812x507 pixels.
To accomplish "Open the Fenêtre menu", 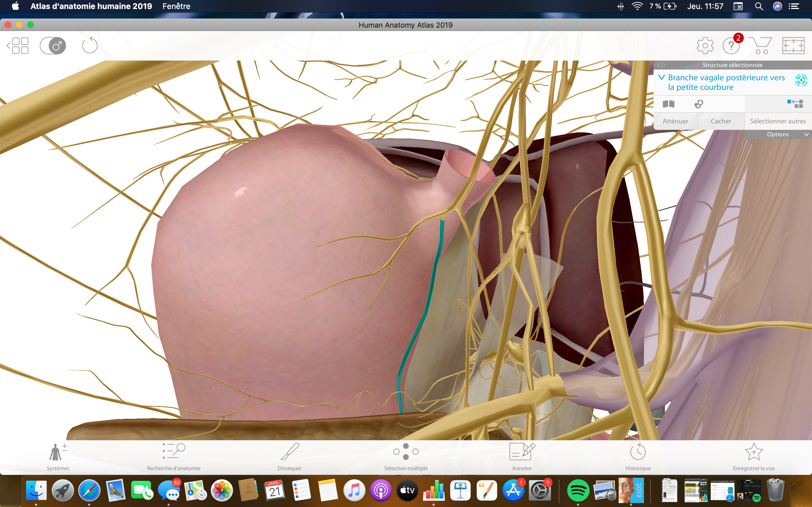I will pos(176,6).
